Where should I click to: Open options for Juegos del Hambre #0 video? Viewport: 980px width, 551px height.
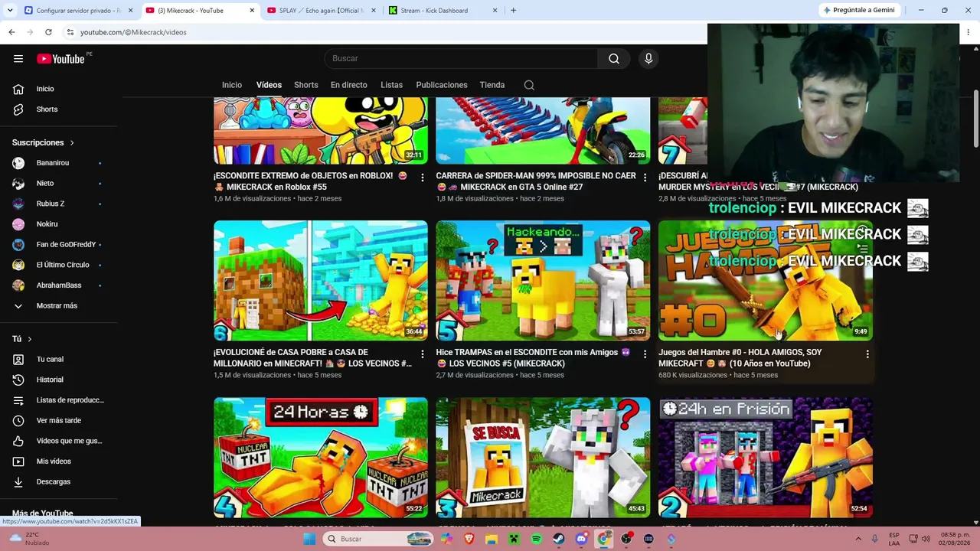point(867,354)
